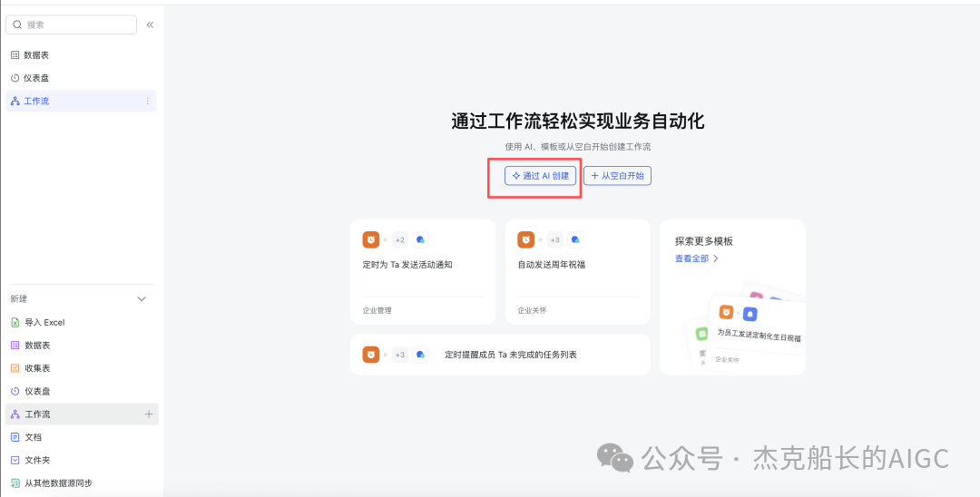Image resolution: width=980 pixels, height=497 pixels.
Task: Click the 仪表盘 icon in top list
Action: 15,78
